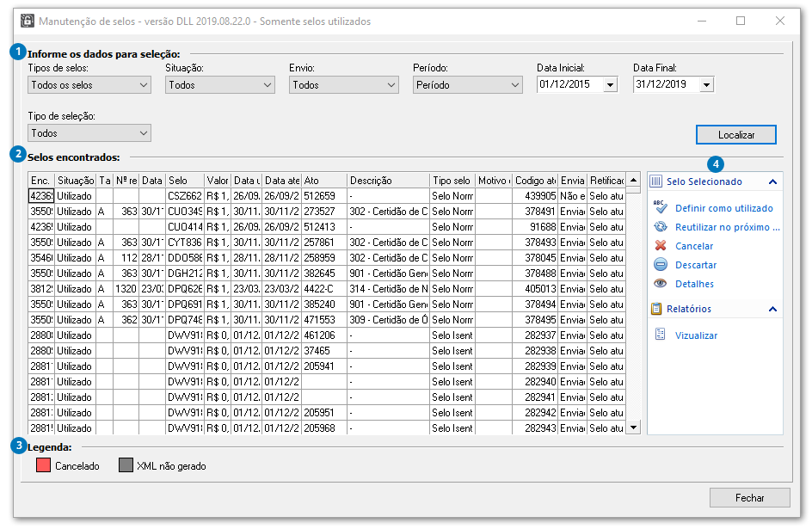This screenshot has height=529, width=812.
Task: Select the cell with ato 205951
Action: [324, 413]
